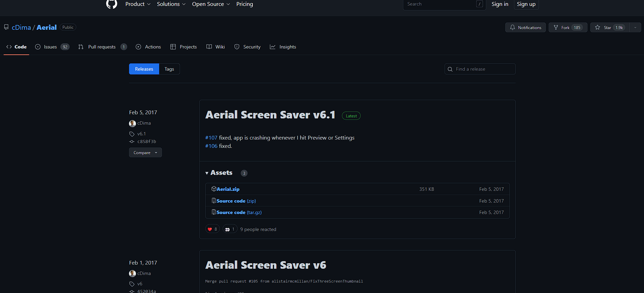Image resolution: width=644 pixels, height=293 pixels.
Task: Click the Sign up button
Action: (526, 4)
